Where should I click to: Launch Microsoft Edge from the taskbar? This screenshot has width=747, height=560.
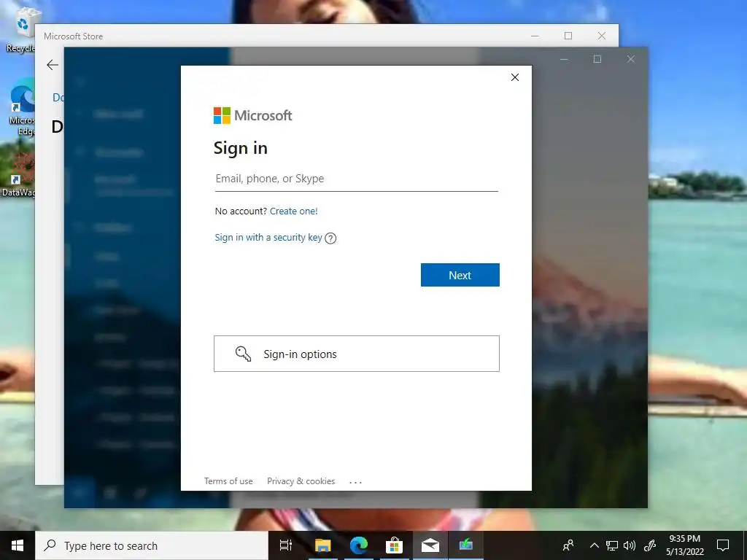(x=359, y=545)
